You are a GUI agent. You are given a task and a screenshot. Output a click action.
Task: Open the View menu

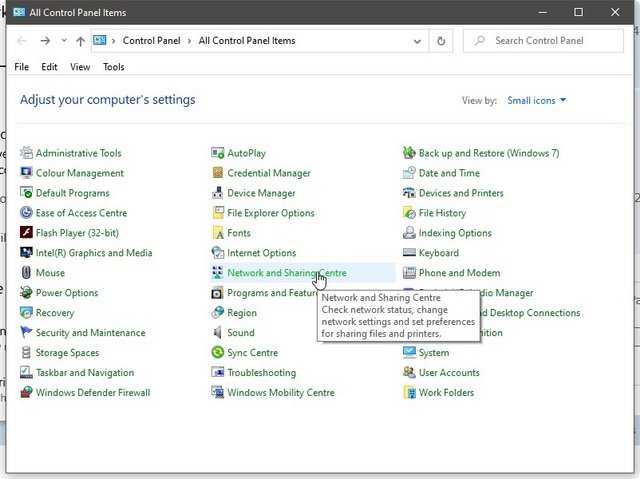click(x=80, y=67)
